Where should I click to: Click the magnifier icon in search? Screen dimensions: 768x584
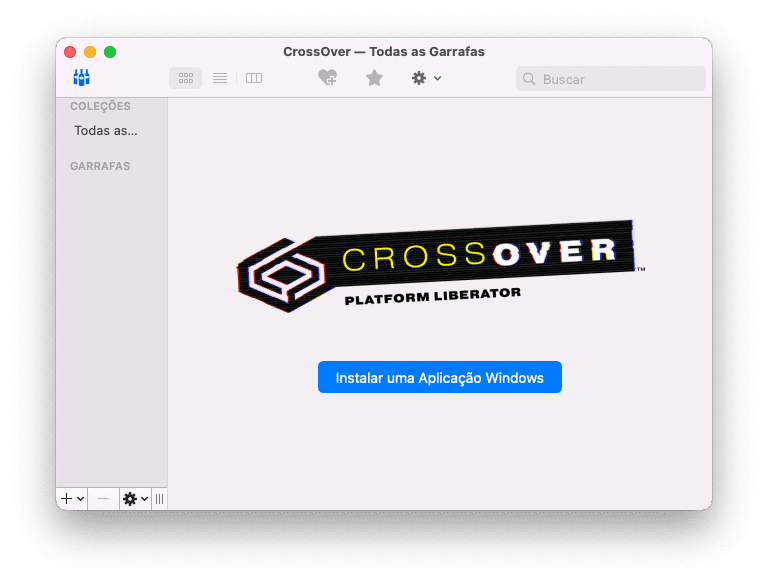pyautogui.click(x=528, y=79)
